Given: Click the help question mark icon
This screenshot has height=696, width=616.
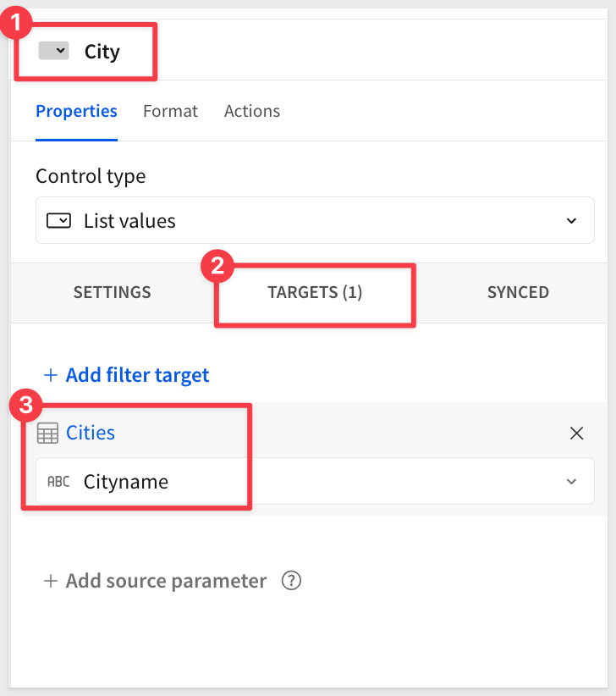Looking at the screenshot, I should click(x=291, y=581).
